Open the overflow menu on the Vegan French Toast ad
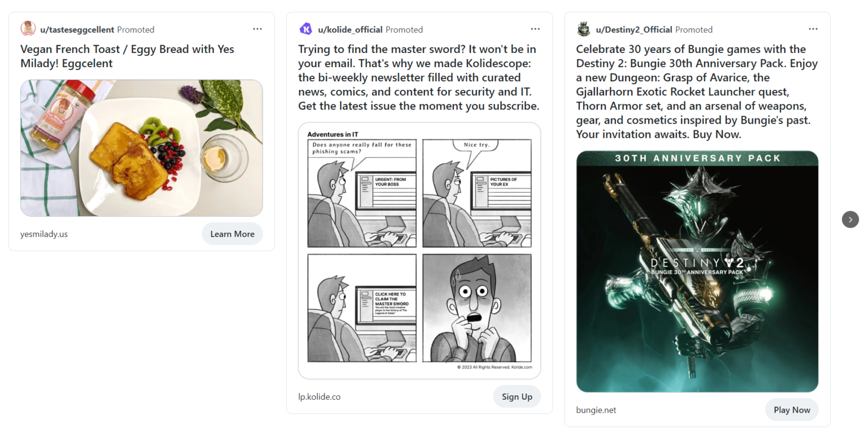Viewport: 868px width, 429px height. tap(257, 28)
